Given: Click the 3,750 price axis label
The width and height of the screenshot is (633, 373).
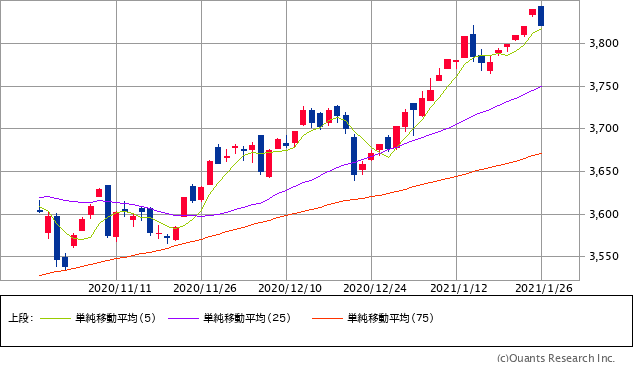Looking at the screenshot, I should pos(604,86).
